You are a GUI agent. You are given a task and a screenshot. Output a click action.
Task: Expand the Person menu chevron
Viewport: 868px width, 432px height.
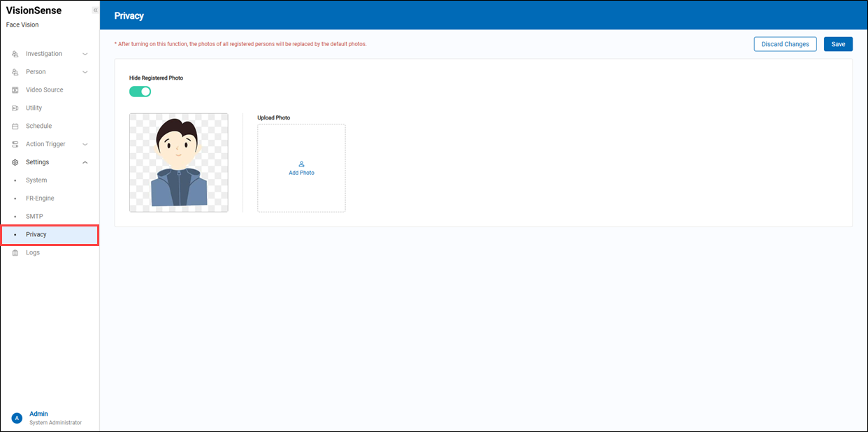pyautogui.click(x=85, y=71)
